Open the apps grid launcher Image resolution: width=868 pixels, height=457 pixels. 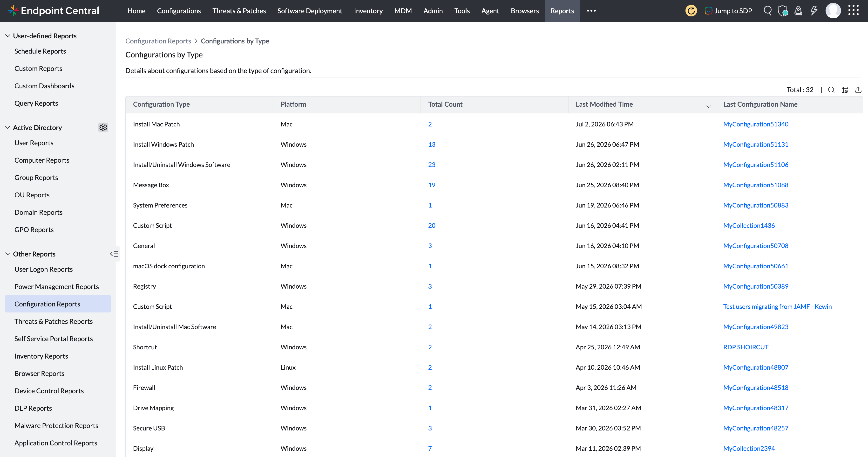coord(854,11)
